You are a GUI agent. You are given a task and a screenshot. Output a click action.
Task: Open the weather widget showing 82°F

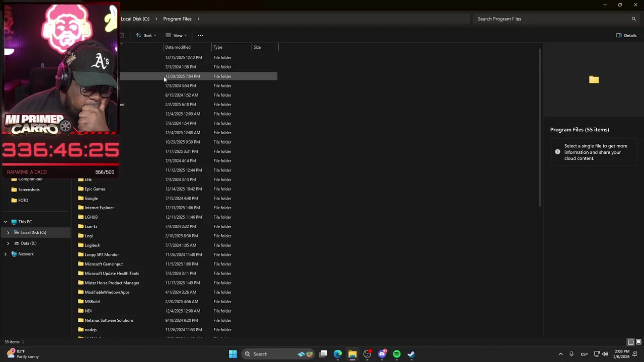tap(23, 354)
